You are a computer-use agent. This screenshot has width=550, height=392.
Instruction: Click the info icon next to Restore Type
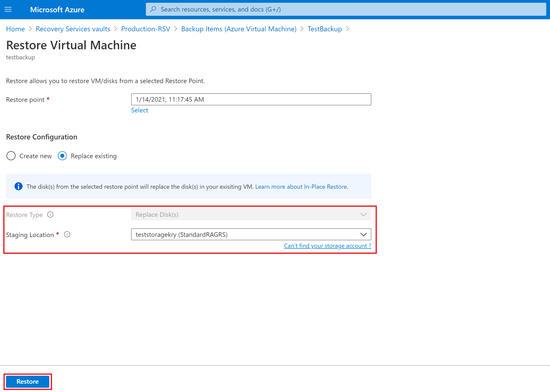(x=50, y=215)
